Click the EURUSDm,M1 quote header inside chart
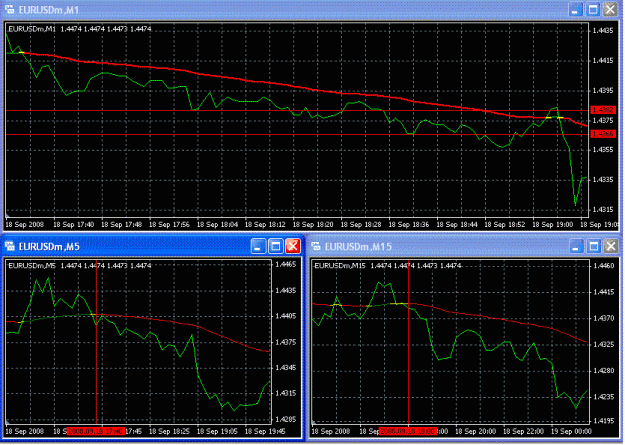This screenshot has height=445, width=625. (80, 29)
